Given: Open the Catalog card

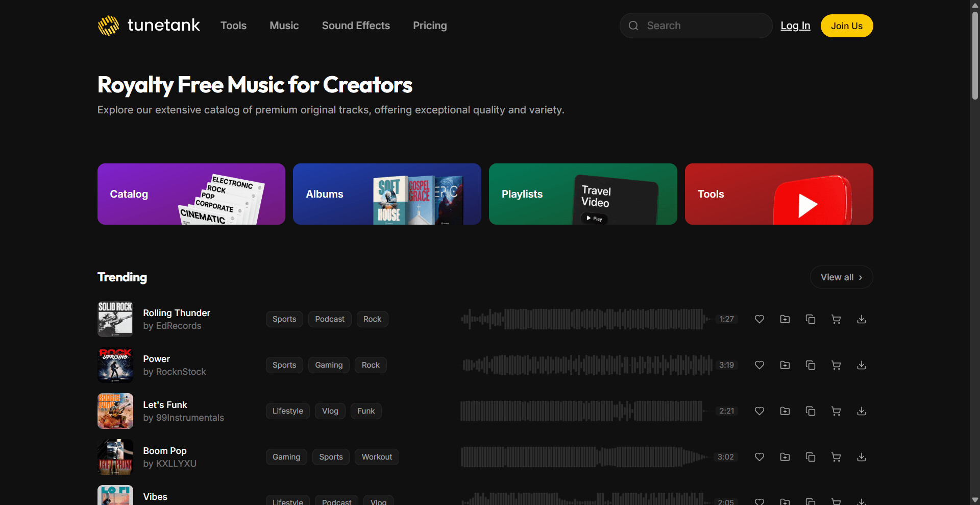Looking at the screenshot, I should [191, 194].
